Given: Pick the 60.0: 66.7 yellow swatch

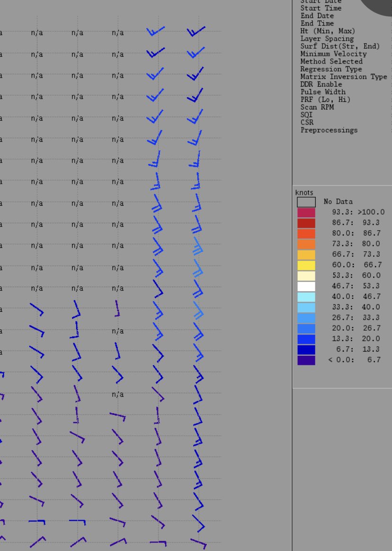Looking at the screenshot, I should (x=306, y=265).
